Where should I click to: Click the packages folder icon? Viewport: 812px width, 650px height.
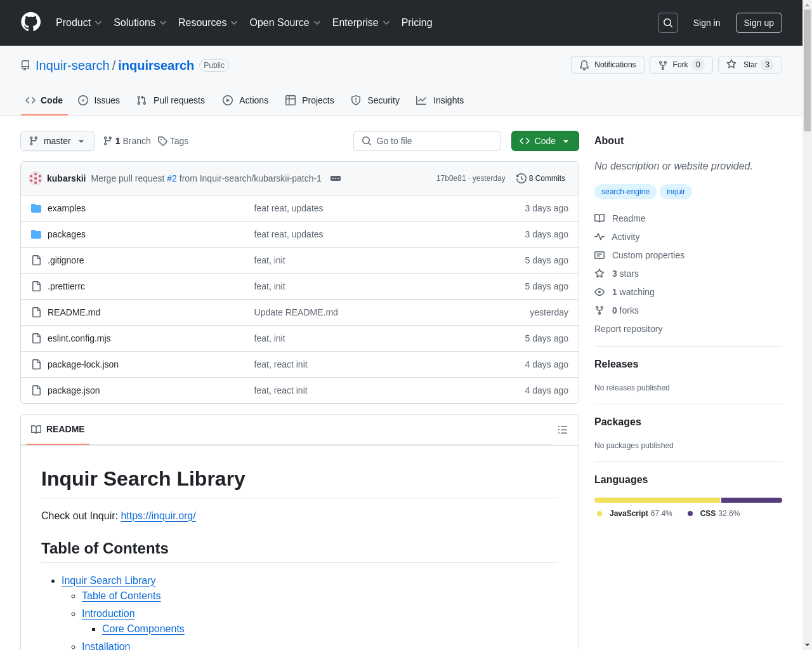[x=36, y=234]
